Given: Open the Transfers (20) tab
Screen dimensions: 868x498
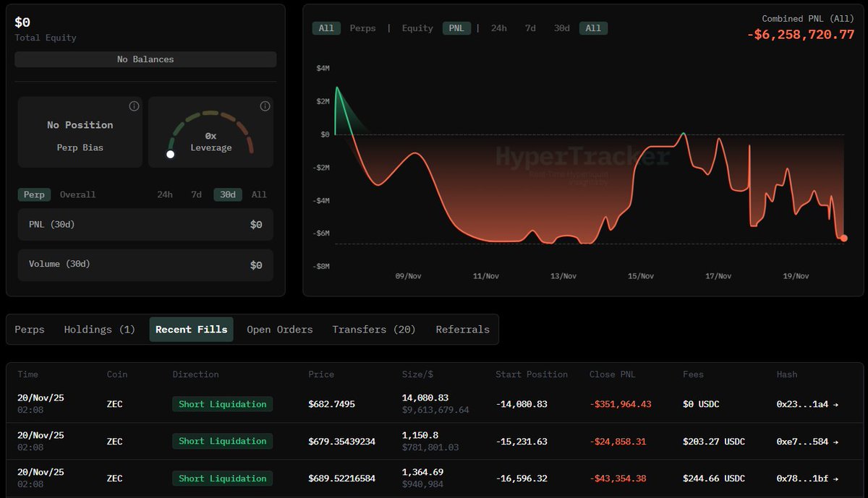Looking at the screenshot, I should coord(374,330).
